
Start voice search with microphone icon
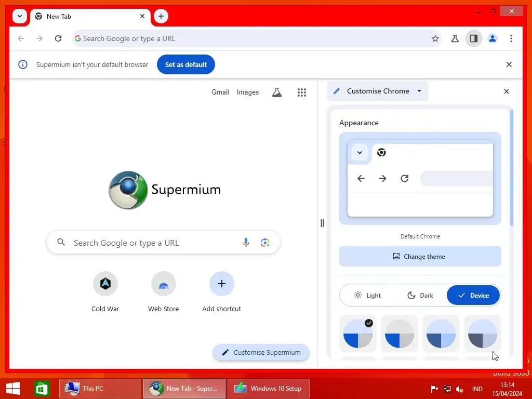[x=246, y=242]
